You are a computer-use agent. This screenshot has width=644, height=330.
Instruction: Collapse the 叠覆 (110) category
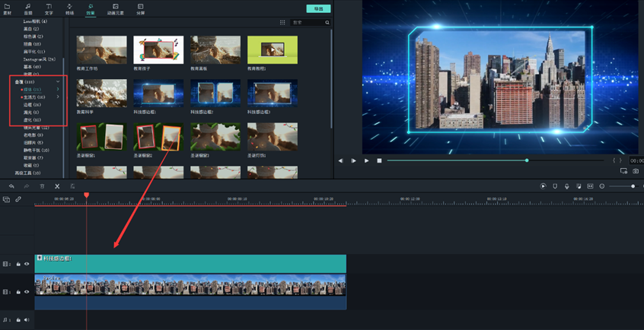pos(58,82)
